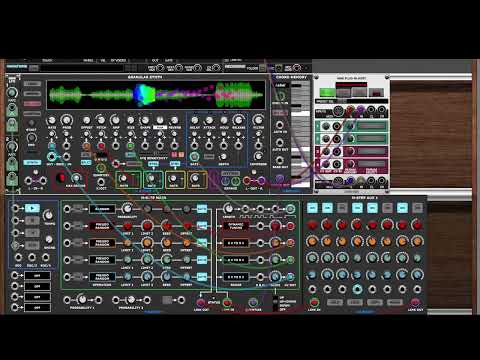Screen dimensions: 480x360
Task: Toggle step 5 button in the 8-step sequencer
Action: (x=372, y=208)
